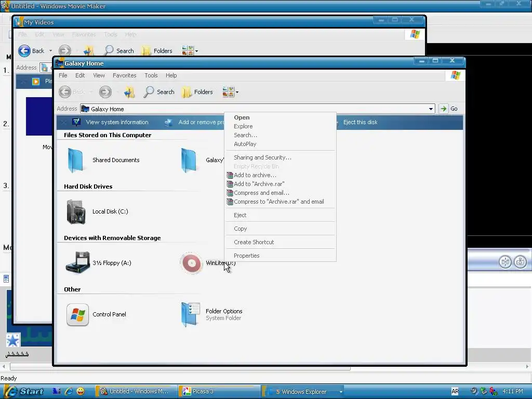Click Up folder icon in My Videos toolbar

(88, 51)
